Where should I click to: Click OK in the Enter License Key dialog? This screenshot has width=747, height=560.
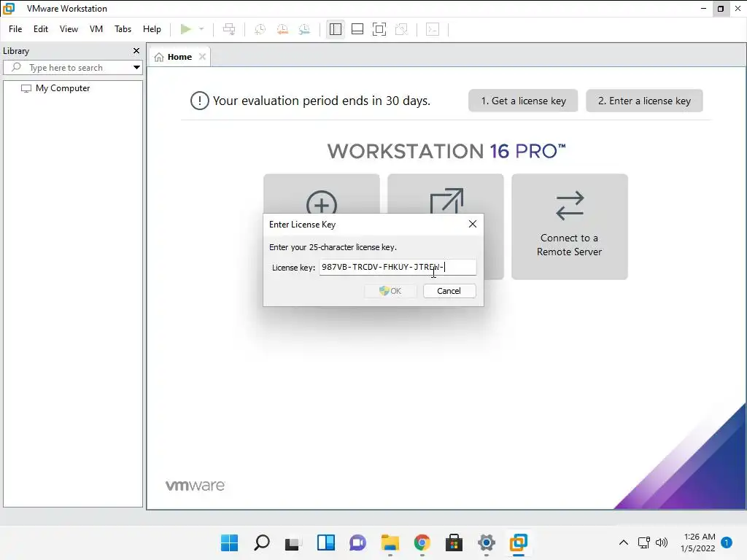tap(390, 291)
